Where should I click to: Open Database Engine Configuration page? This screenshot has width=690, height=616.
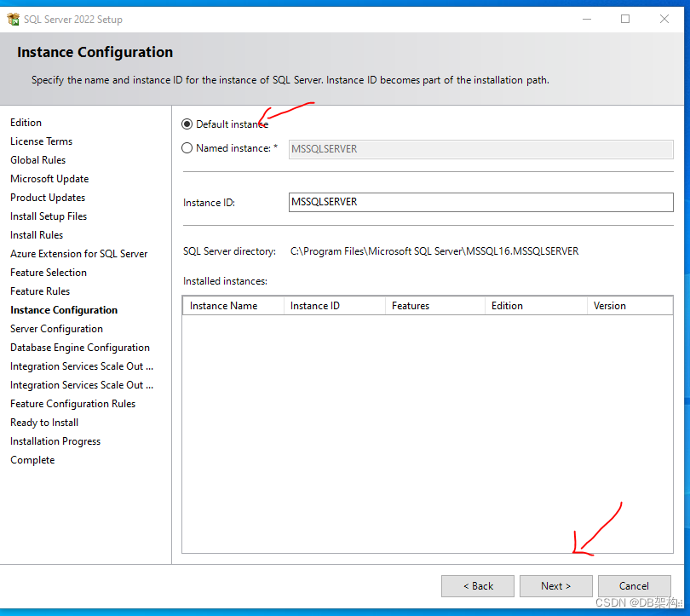79,347
